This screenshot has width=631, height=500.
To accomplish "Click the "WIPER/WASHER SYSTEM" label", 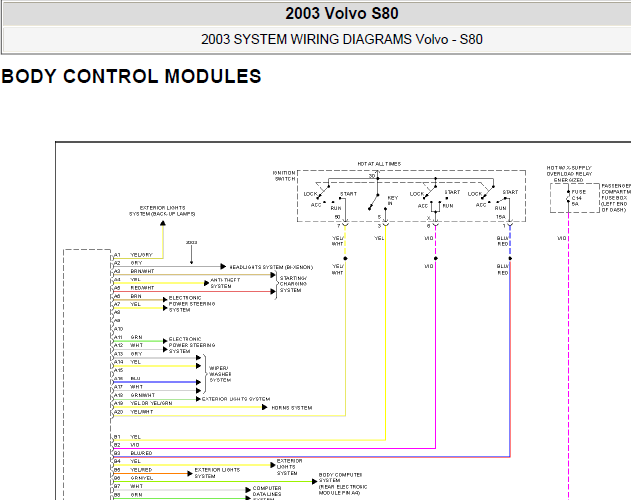I will point(220,374).
